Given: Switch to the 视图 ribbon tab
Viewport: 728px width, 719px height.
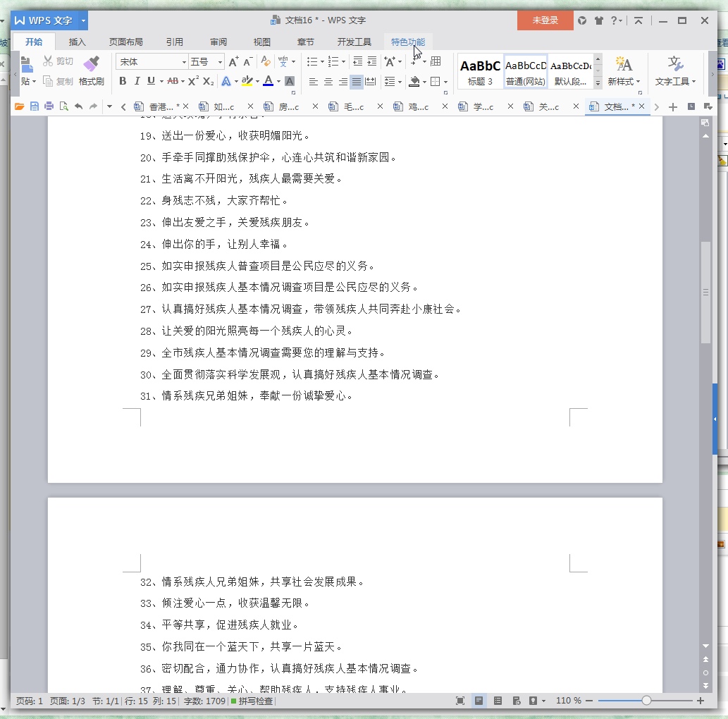Looking at the screenshot, I should point(262,42).
